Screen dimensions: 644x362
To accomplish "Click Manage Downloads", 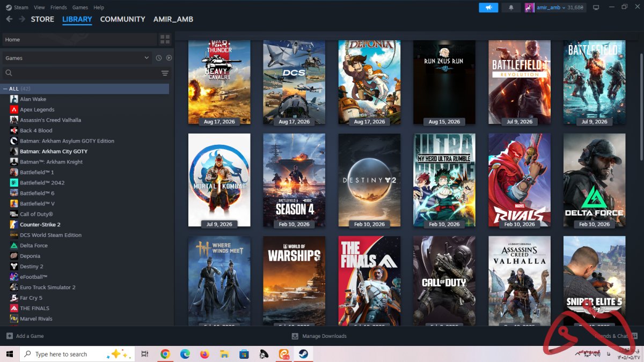I will pyautogui.click(x=319, y=336).
